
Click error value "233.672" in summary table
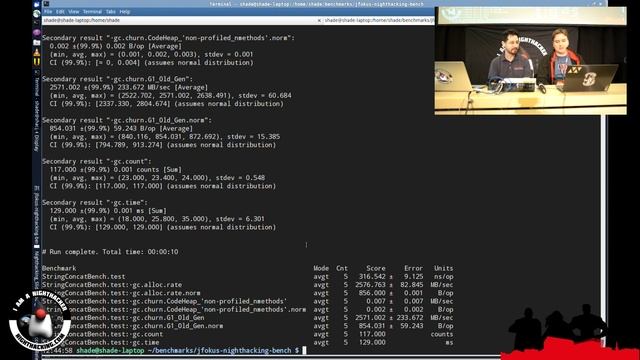click(410, 318)
